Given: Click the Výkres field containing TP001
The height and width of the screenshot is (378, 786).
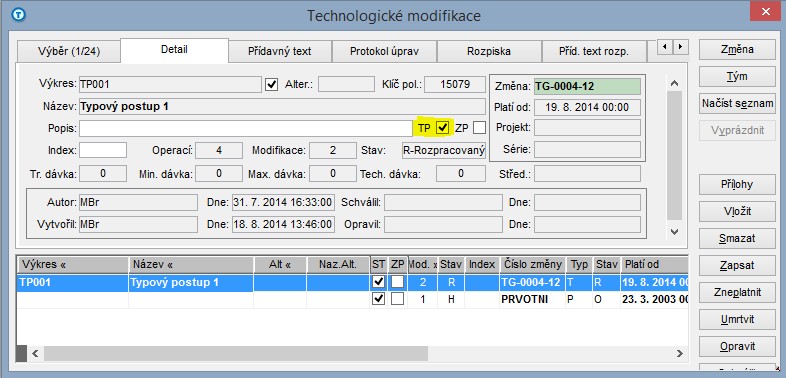Looking at the screenshot, I should tap(170, 84).
